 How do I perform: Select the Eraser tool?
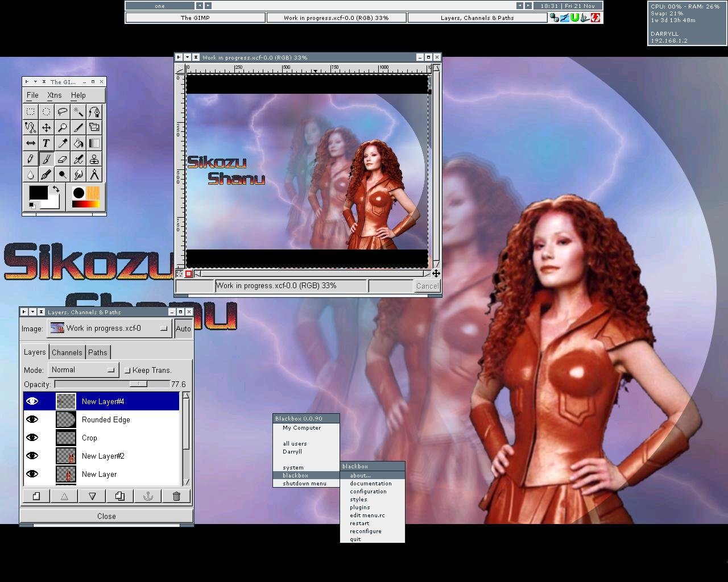[x=63, y=159]
